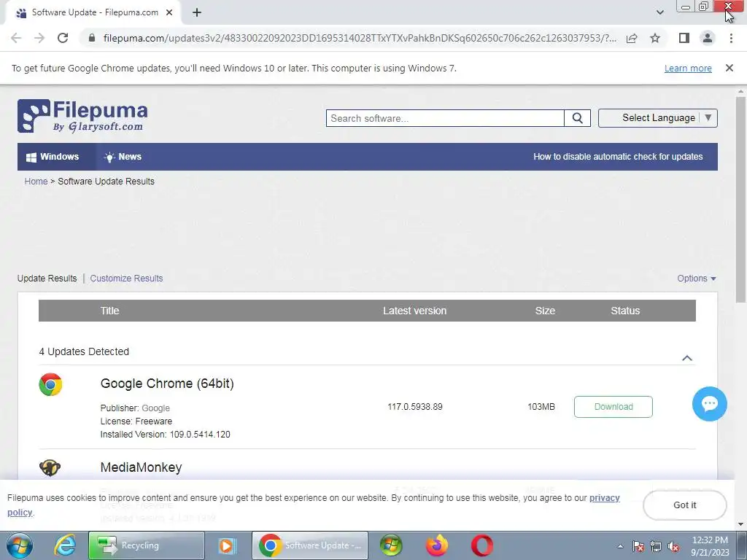Click the Status column header

click(x=625, y=311)
